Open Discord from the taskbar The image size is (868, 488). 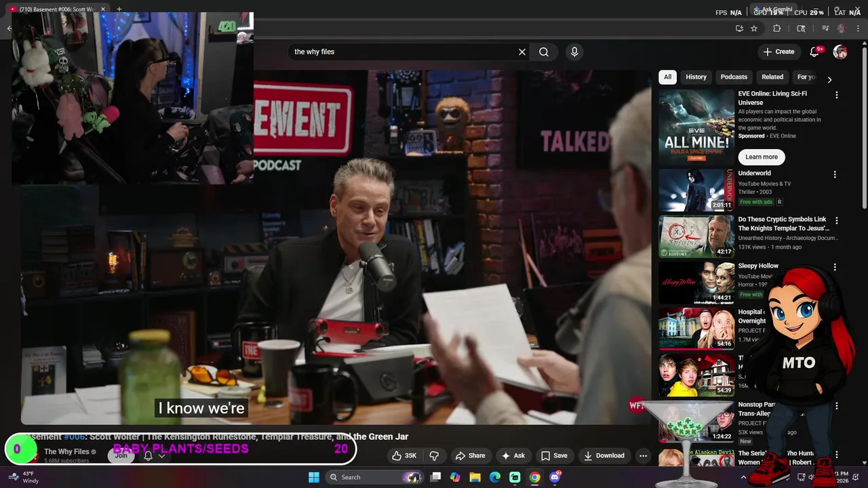pyautogui.click(x=555, y=477)
